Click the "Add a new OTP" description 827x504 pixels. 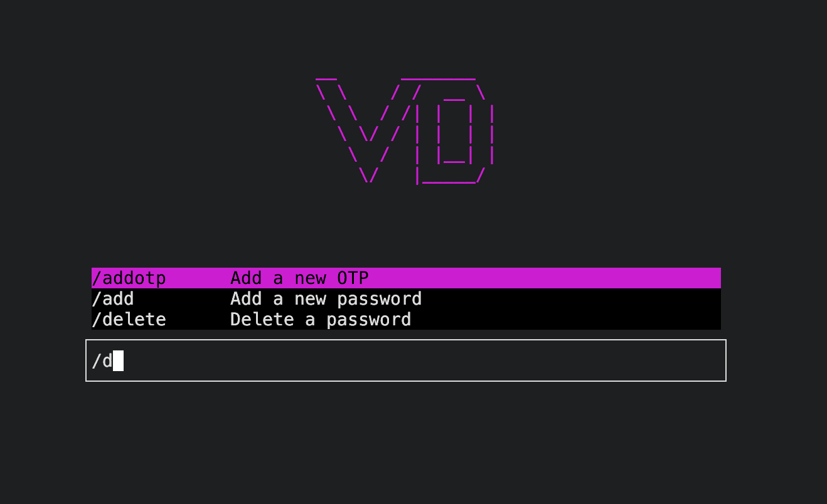point(299,278)
